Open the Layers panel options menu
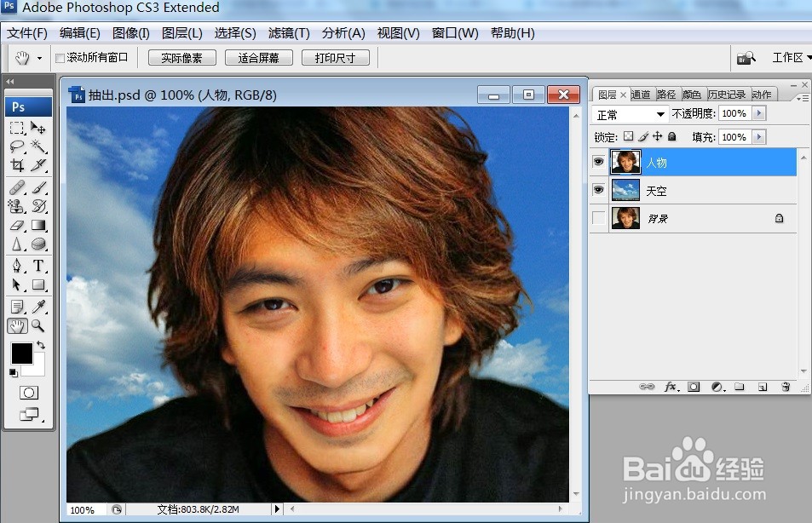This screenshot has width=812, height=523. 803,97
